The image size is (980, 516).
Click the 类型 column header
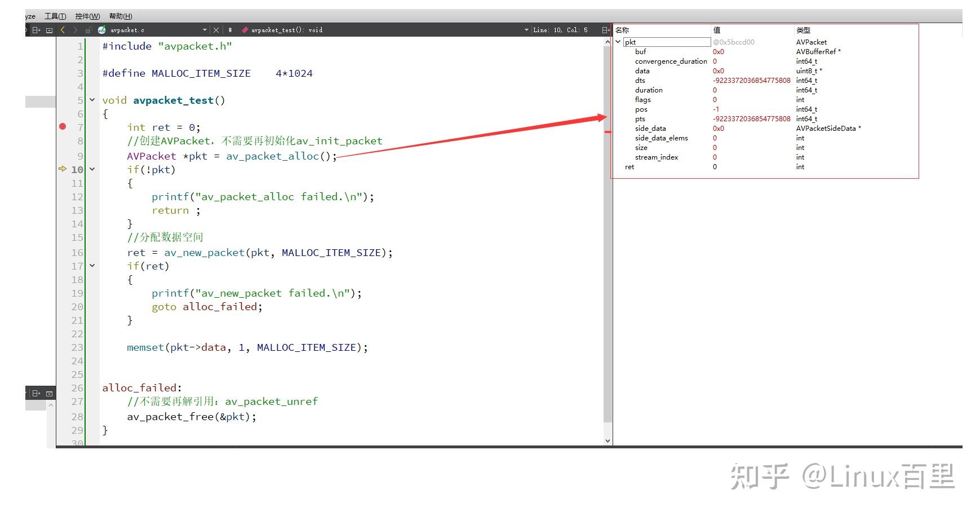803,30
